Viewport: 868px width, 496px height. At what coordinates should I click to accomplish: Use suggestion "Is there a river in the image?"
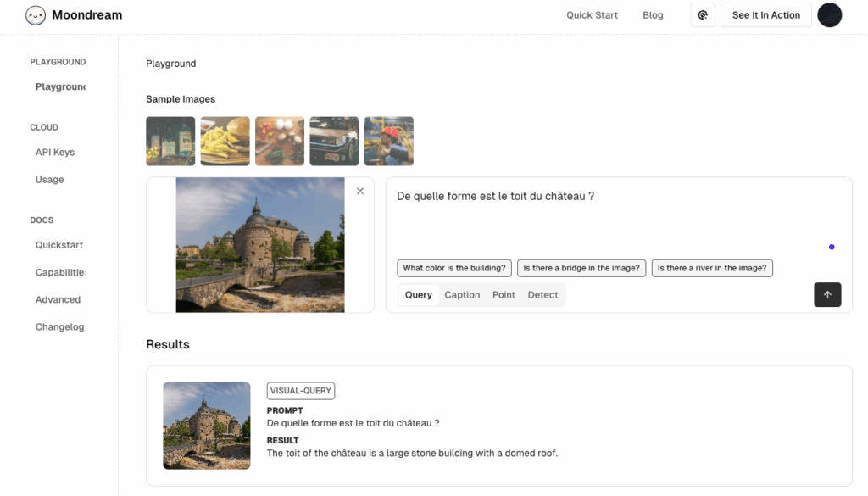[x=712, y=268]
